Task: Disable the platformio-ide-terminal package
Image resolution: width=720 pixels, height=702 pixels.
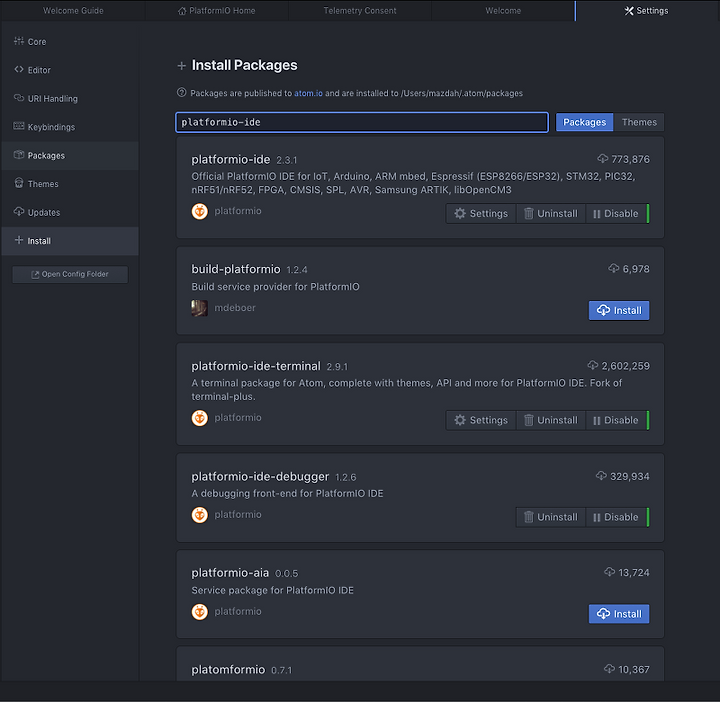Action: coord(616,420)
